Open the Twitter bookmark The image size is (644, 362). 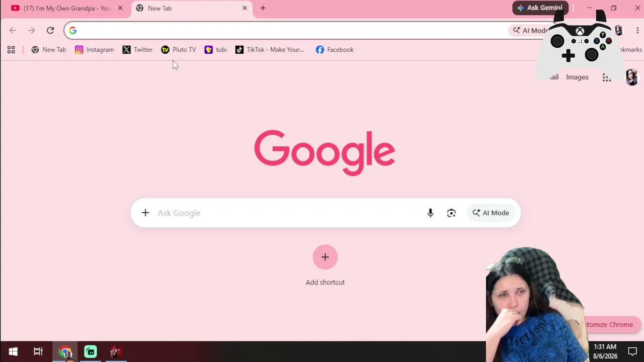click(x=138, y=50)
